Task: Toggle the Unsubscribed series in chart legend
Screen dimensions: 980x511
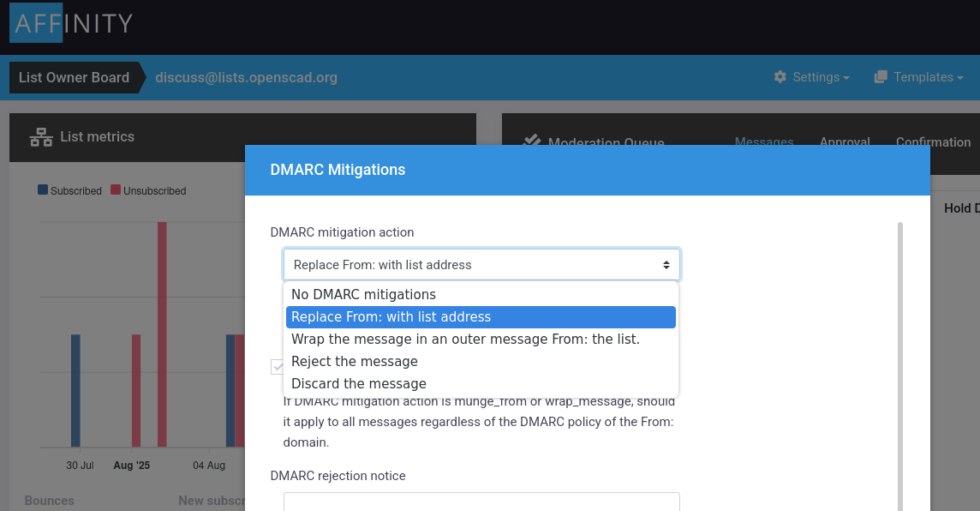Action: click(x=148, y=191)
